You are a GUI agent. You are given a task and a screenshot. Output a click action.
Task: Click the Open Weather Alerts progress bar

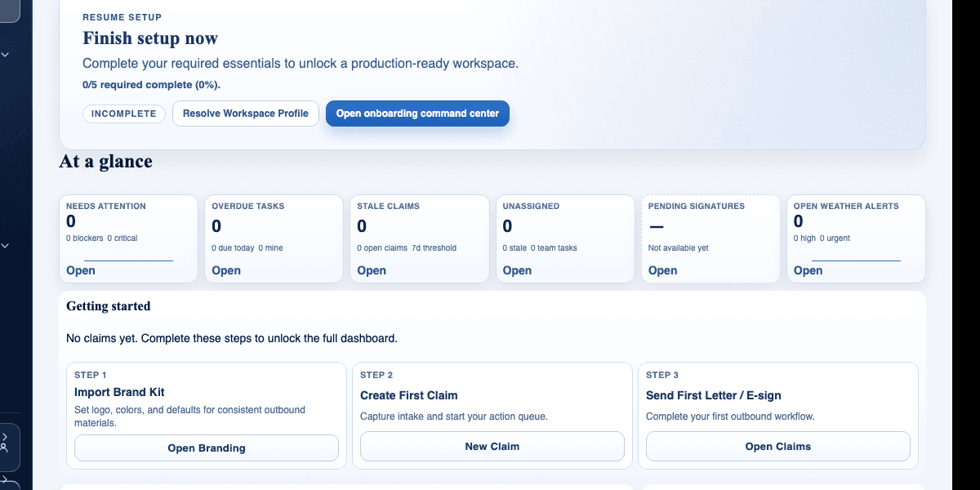[x=856, y=261]
